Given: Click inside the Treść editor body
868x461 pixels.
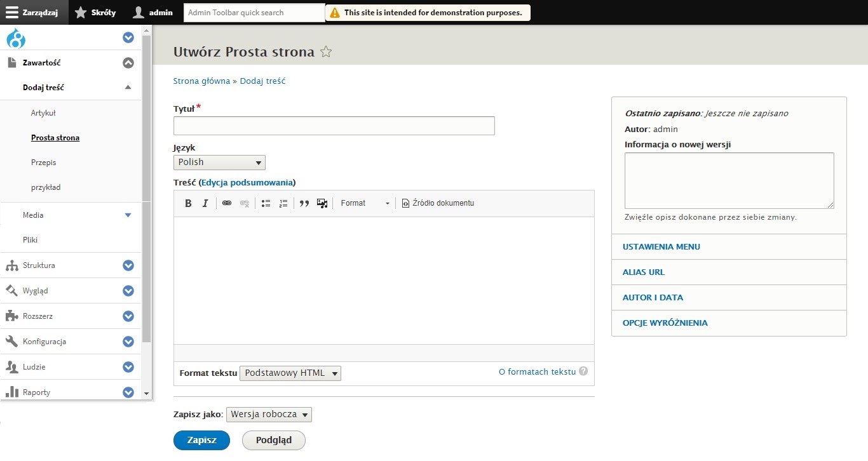Looking at the screenshot, I should point(384,281).
